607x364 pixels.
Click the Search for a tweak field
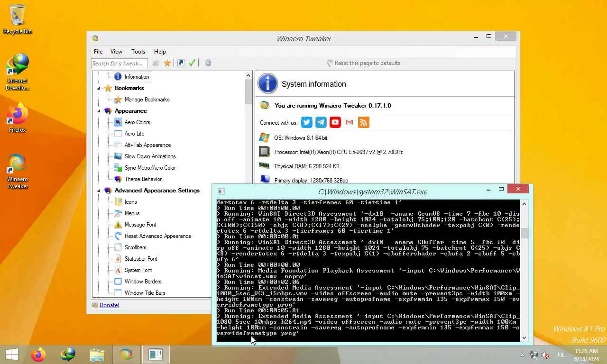(120, 64)
